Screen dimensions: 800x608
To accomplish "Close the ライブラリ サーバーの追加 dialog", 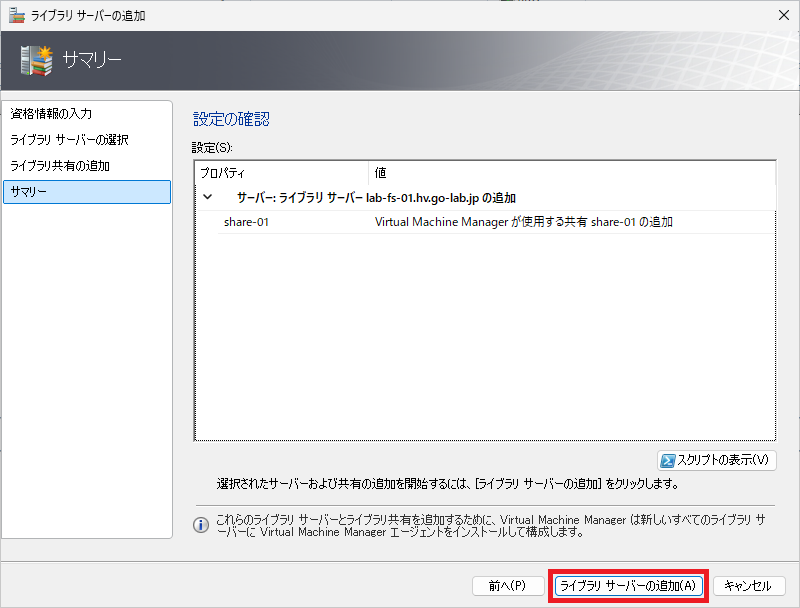I will click(x=784, y=15).
